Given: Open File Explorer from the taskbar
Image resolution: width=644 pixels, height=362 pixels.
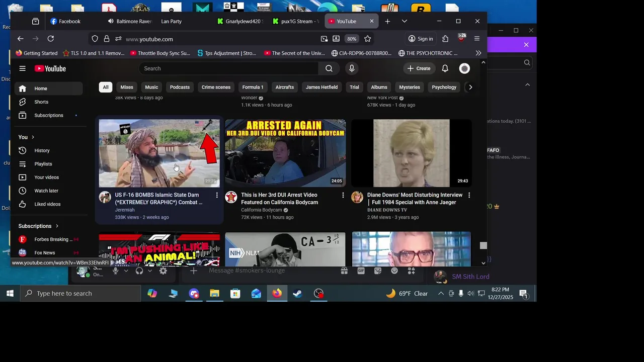Looking at the screenshot, I should click(215, 293).
